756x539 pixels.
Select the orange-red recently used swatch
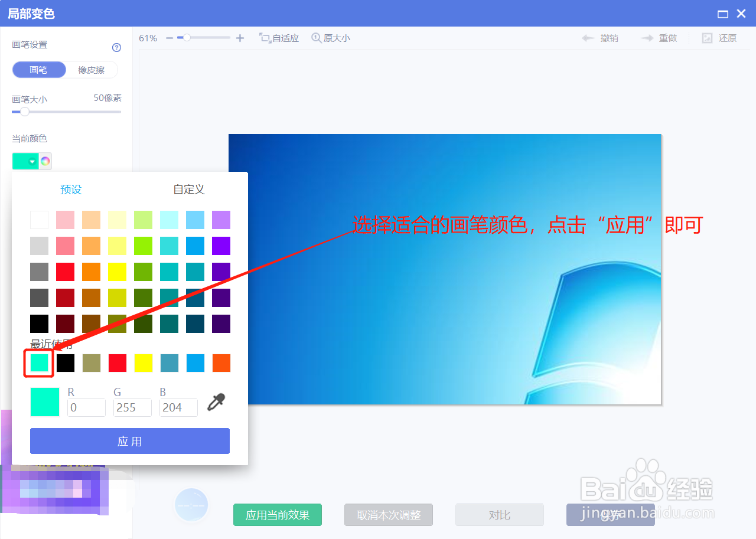[221, 362]
